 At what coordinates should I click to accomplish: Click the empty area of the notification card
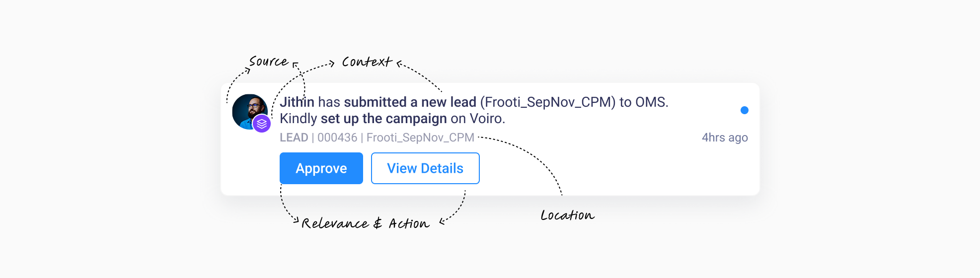tap(596, 169)
